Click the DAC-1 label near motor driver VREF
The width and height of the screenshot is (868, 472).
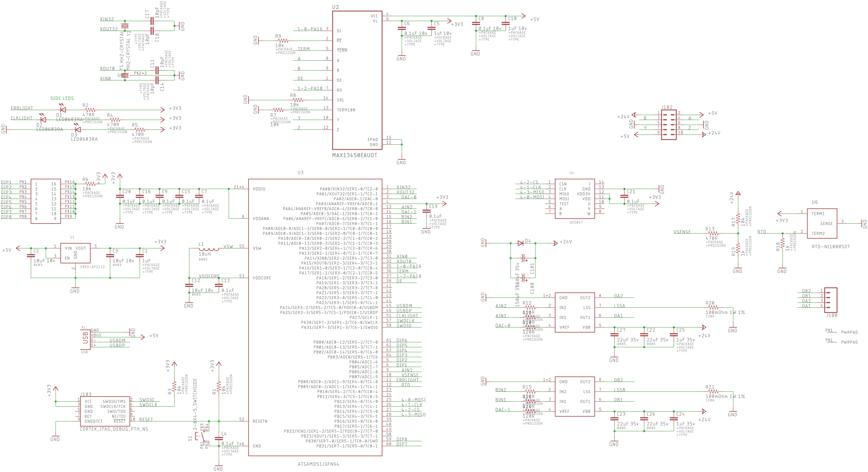(x=503, y=410)
